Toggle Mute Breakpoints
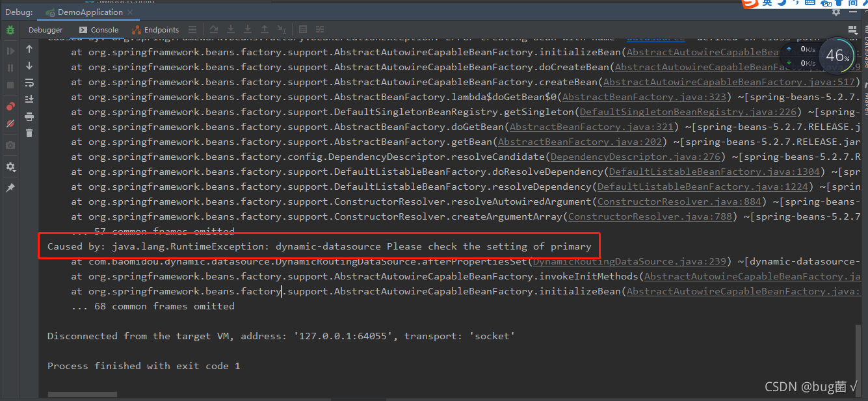This screenshot has height=401, width=868. point(9,122)
